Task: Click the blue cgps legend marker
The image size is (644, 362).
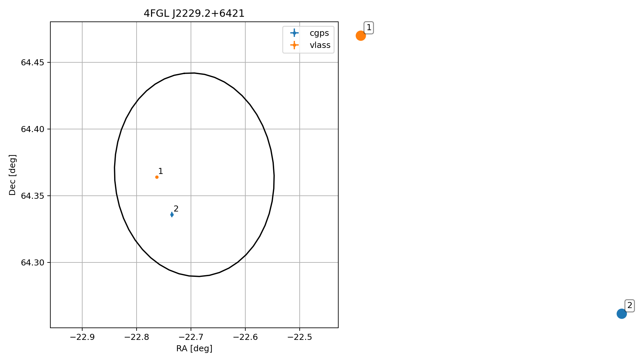Action: click(x=294, y=33)
